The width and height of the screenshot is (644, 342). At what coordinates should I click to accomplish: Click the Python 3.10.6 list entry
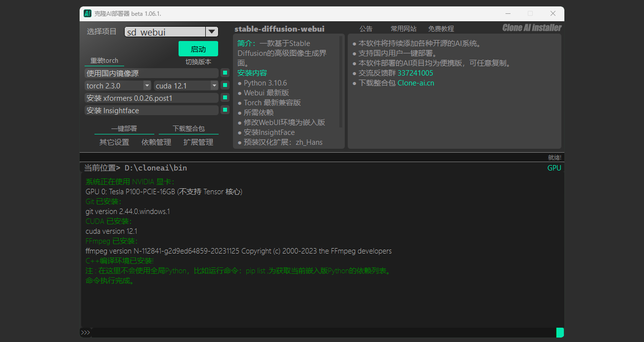point(265,83)
